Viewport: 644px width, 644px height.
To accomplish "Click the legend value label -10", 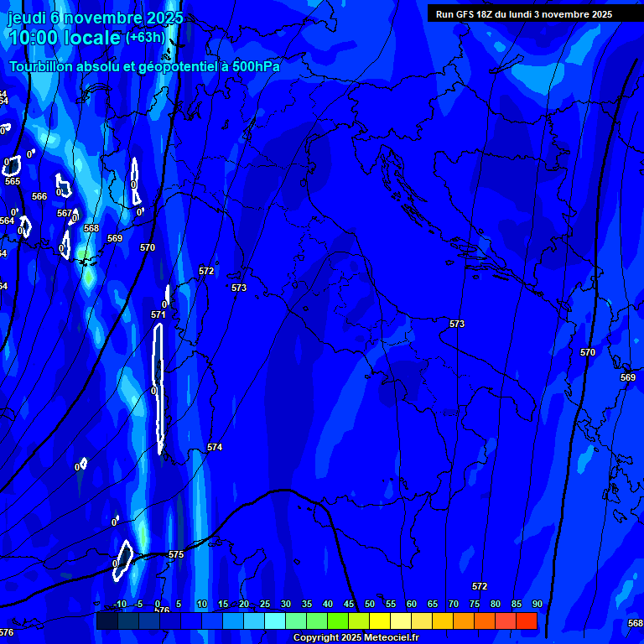I will pyautogui.click(x=120, y=604).
